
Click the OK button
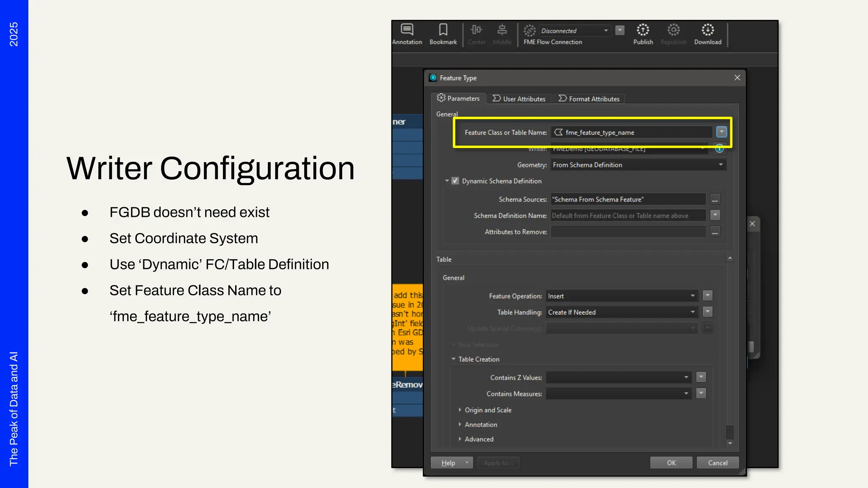(671, 463)
